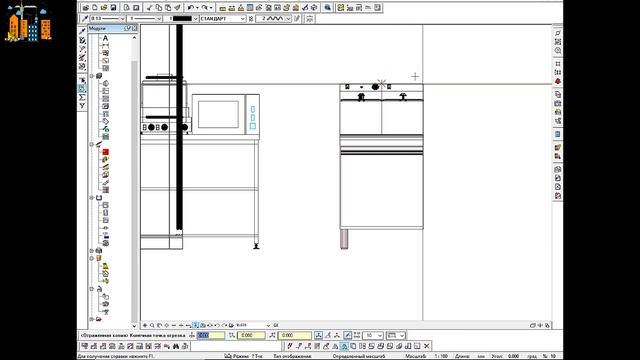This screenshot has height=360, width=640.
Task: Cut the selection with the scissors icon
Action: [149, 7]
